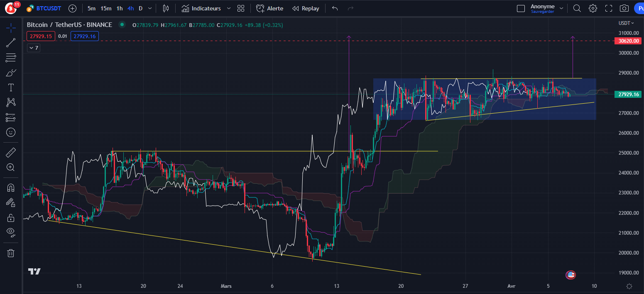Select the trend line drawing tool

[10, 43]
